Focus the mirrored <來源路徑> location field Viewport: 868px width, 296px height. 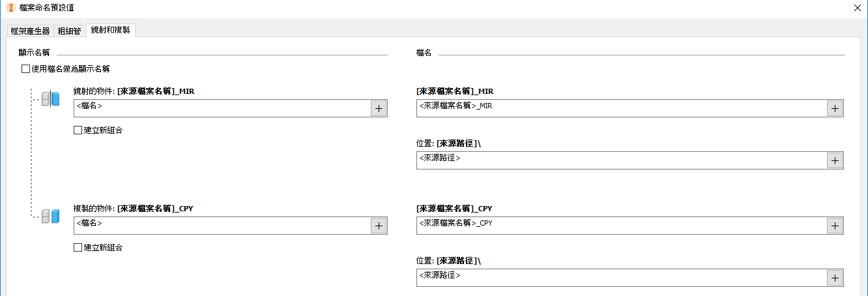click(x=619, y=160)
